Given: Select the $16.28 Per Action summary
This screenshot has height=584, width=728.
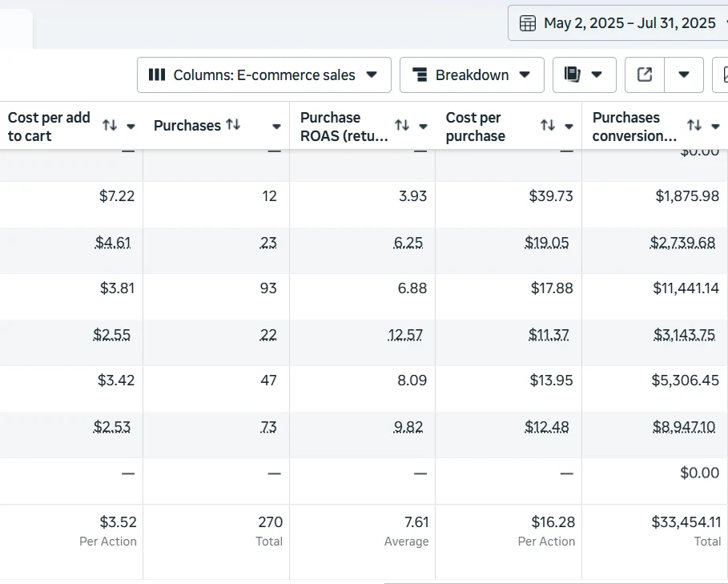Looking at the screenshot, I should [553, 522].
